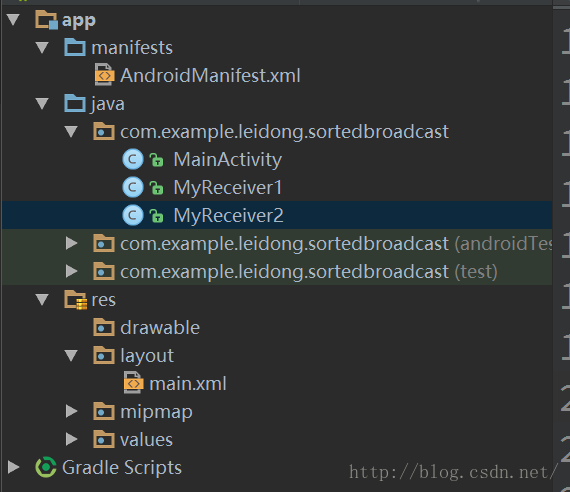Viewport: 570px width, 492px height.
Task: Click the mipmap folder icon
Action: [x=104, y=411]
